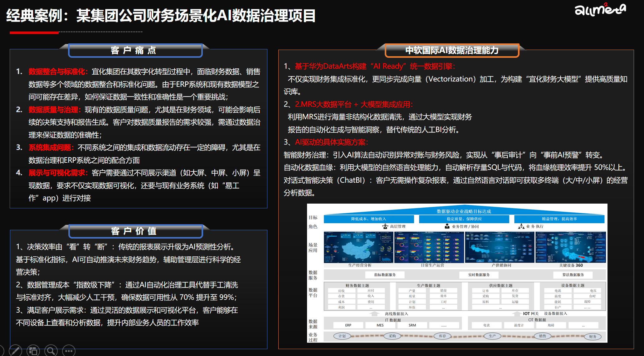Image resolution: width=644 pixels, height=356 pixels.
Task: Activate the magnifier zoom tool
Action: pos(50,350)
